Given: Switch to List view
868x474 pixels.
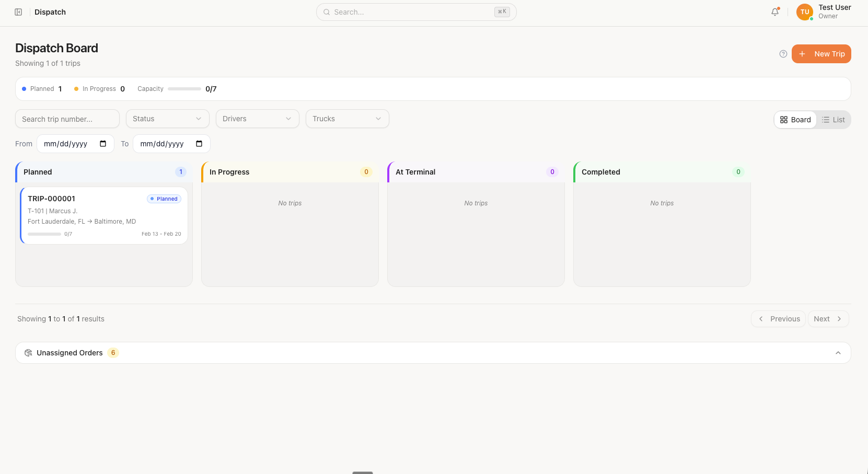Looking at the screenshot, I should 833,120.
